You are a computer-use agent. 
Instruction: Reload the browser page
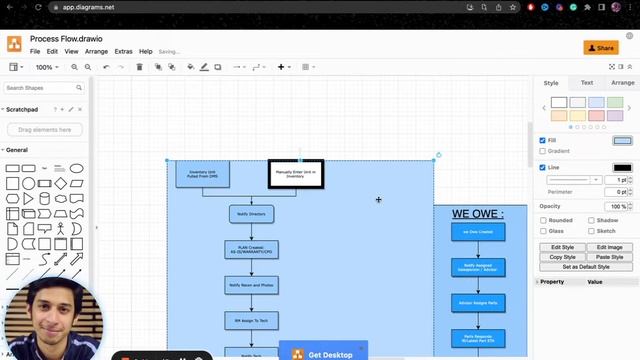click(x=38, y=7)
